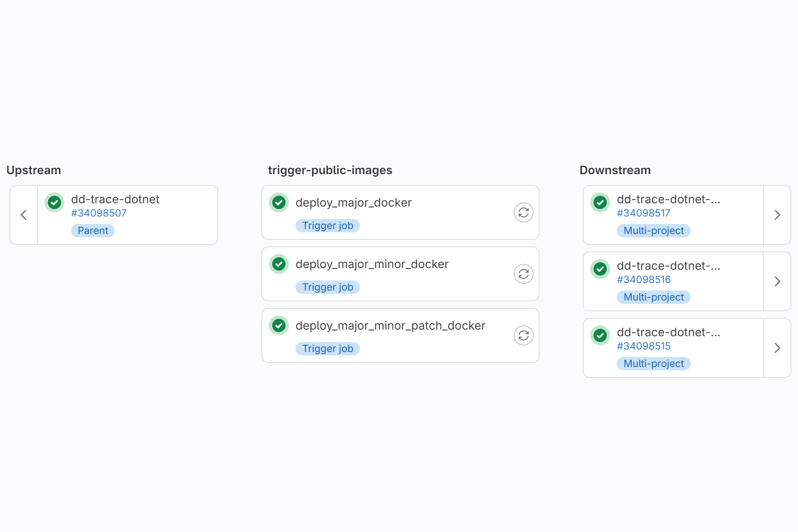Select the deploy_major_docker job name
Viewport: 798px width, 532px height.
pyautogui.click(x=353, y=202)
